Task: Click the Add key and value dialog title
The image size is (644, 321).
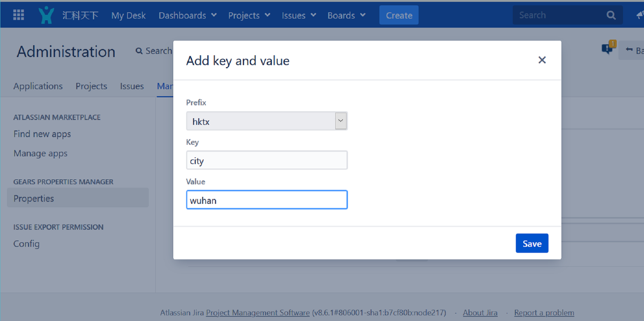Action: tap(238, 61)
